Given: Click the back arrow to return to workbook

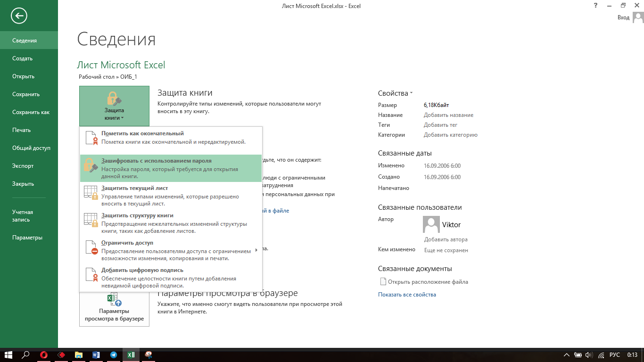Looking at the screenshot, I should [x=19, y=16].
